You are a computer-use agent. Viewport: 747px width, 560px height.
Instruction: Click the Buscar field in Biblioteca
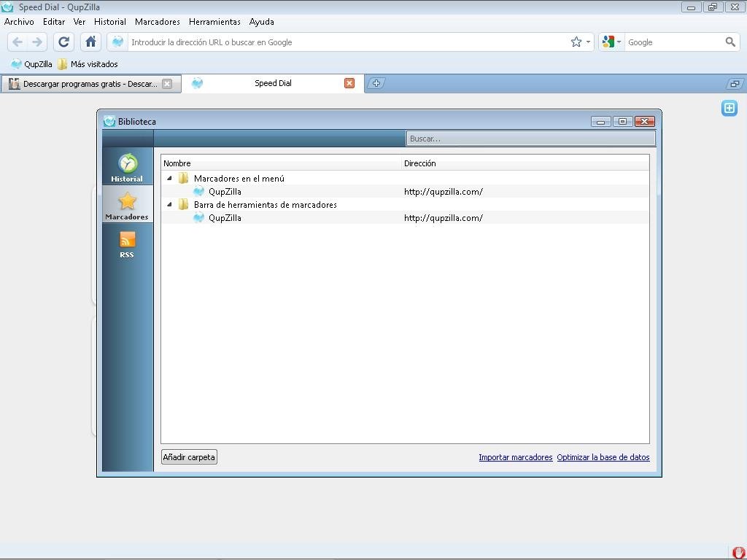pos(531,139)
